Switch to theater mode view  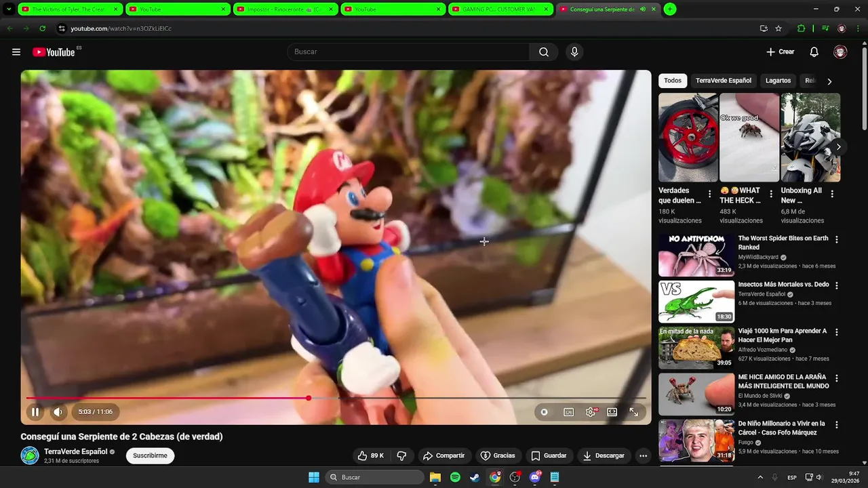[612, 412]
